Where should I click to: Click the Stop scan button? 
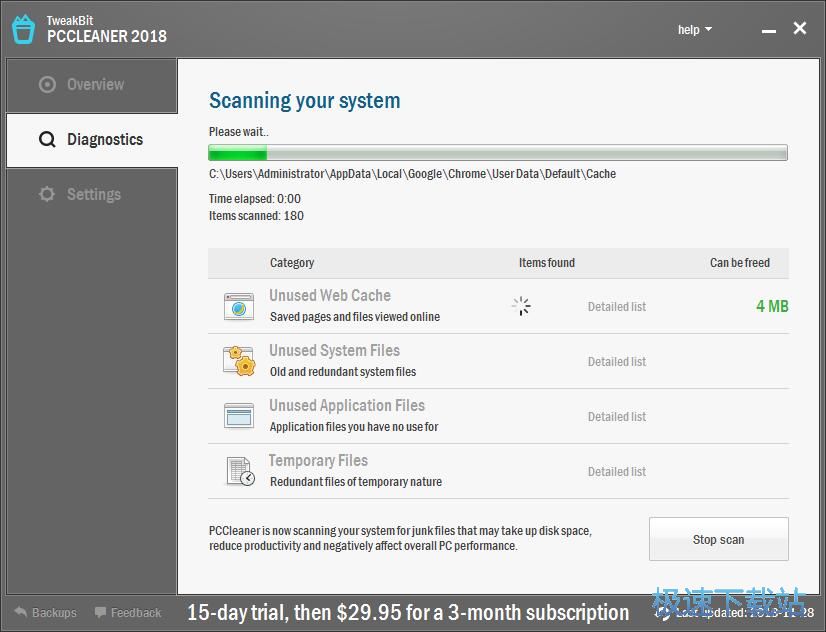pos(719,539)
